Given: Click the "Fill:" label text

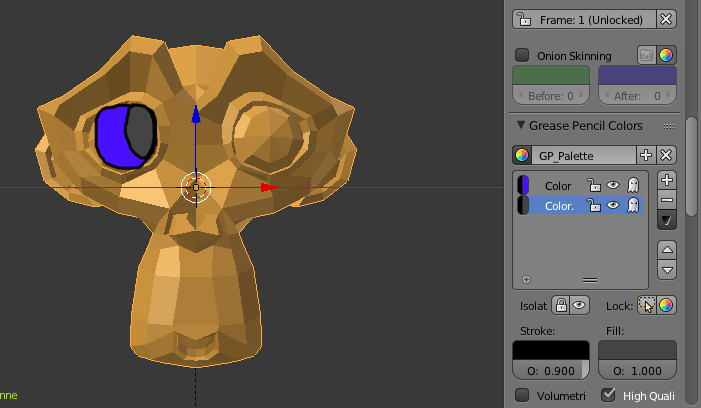Looking at the screenshot, I should point(615,331).
